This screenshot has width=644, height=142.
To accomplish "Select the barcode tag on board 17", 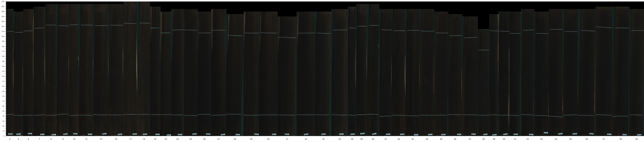I will pos(134,134).
